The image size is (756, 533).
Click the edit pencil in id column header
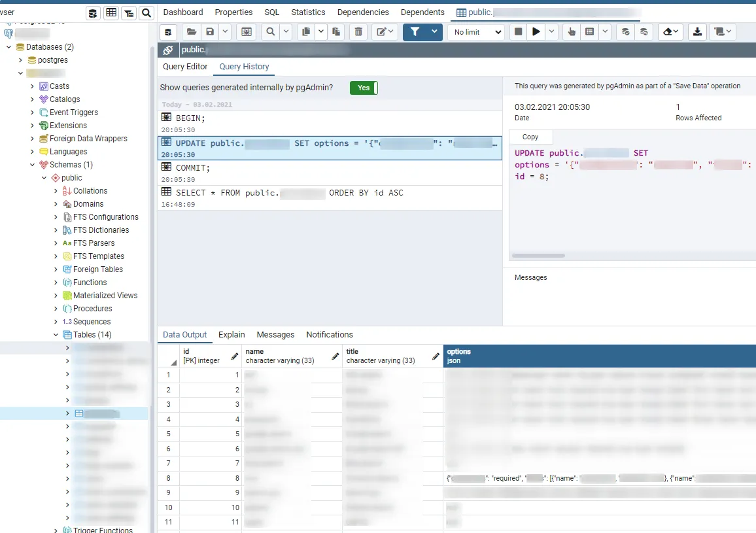pyautogui.click(x=235, y=356)
